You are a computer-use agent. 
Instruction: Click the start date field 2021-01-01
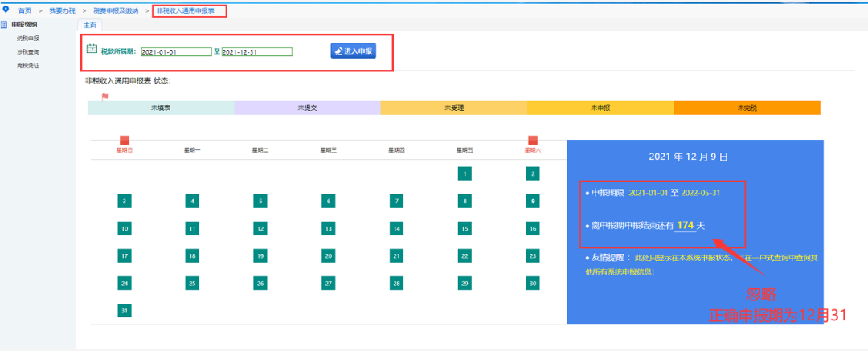[x=176, y=52]
